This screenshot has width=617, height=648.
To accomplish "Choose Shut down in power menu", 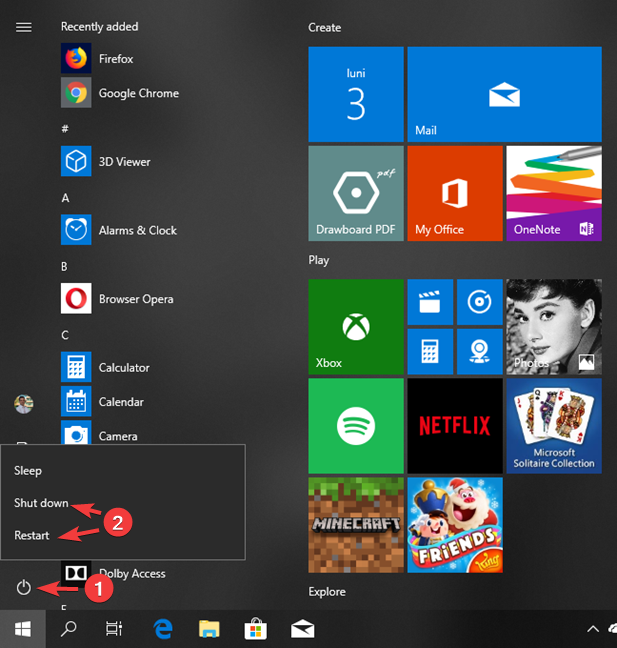I will coord(41,503).
